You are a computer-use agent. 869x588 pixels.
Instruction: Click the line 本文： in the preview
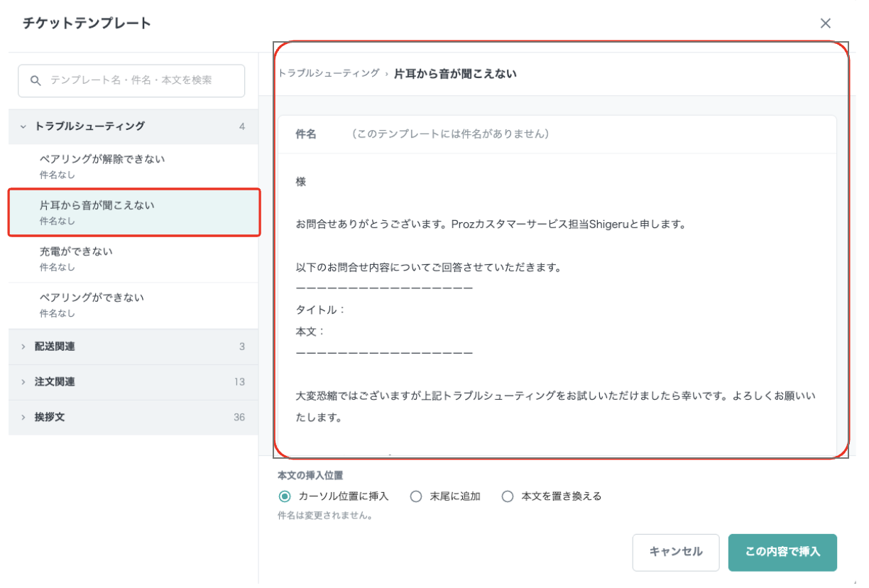pyautogui.click(x=310, y=331)
